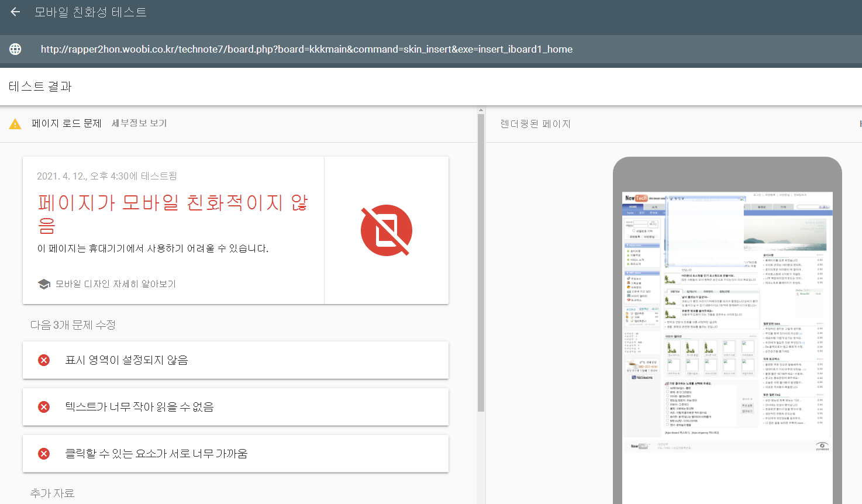Click red error icon for 텍스트가 너무 작아
This screenshot has height=504, width=862.
pyautogui.click(x=44, y=407)
